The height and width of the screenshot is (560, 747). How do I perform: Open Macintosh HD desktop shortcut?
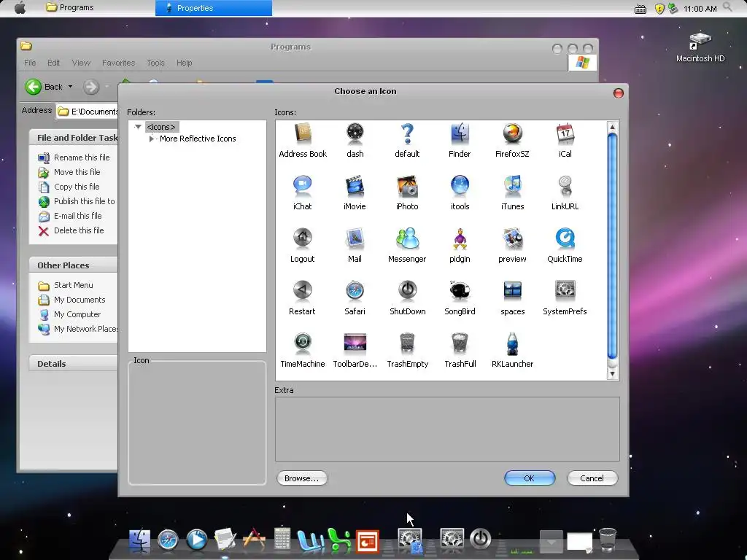coord(700,47)
